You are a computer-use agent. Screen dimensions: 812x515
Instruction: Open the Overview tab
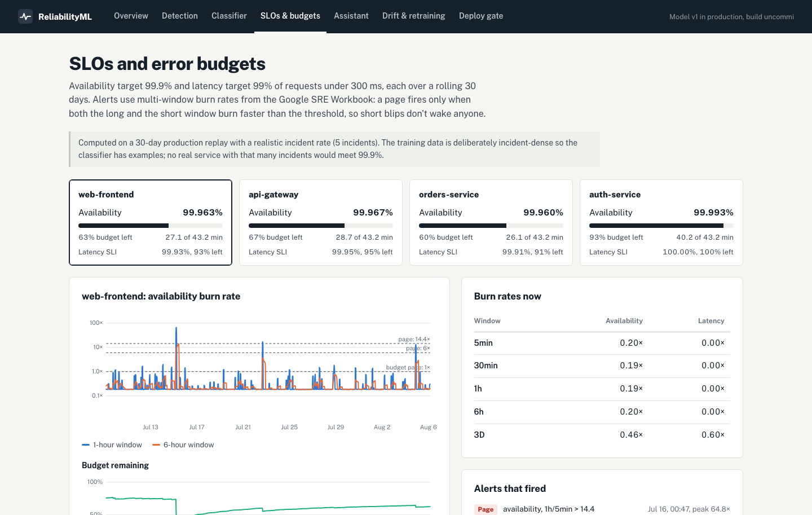point(131,16)
